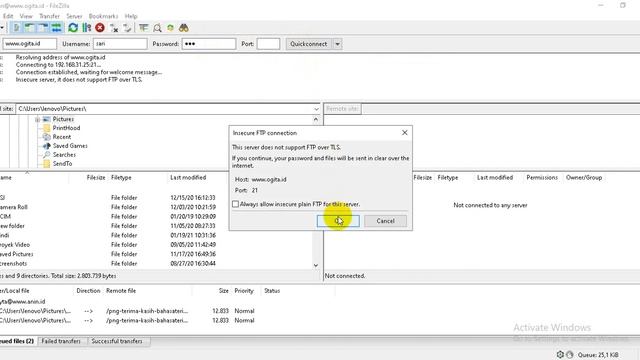
Task: Select the 'amera Roll' folder row
Action: click(x=156, y=207)
